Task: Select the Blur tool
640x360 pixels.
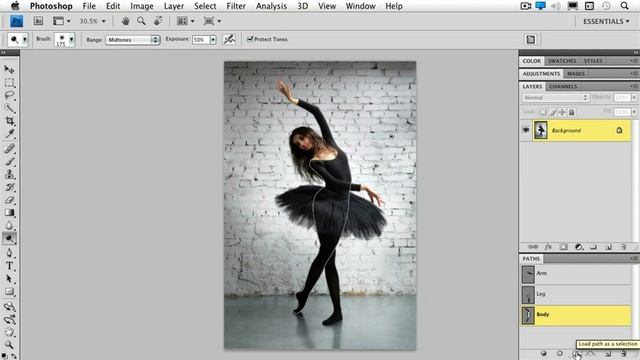Action: [x=9, y=225]
